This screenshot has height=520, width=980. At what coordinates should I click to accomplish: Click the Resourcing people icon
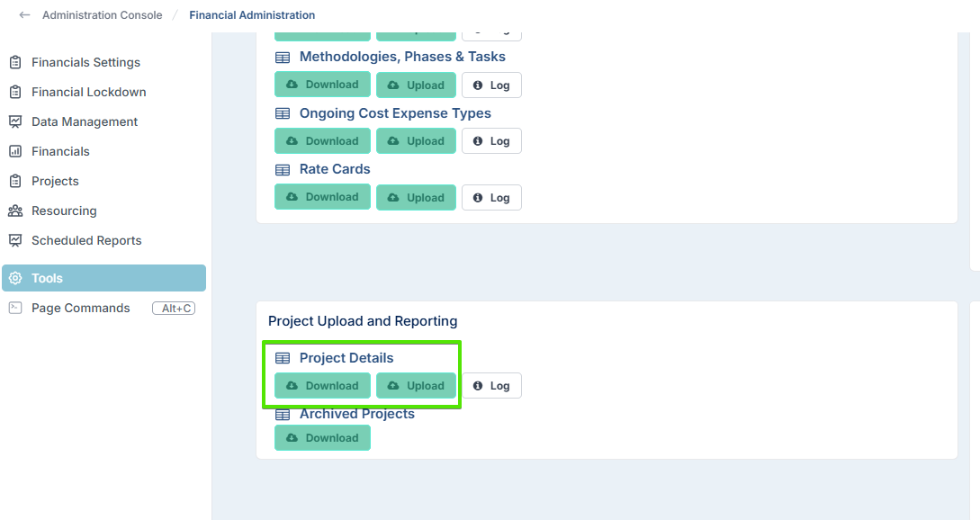point(15,211)
